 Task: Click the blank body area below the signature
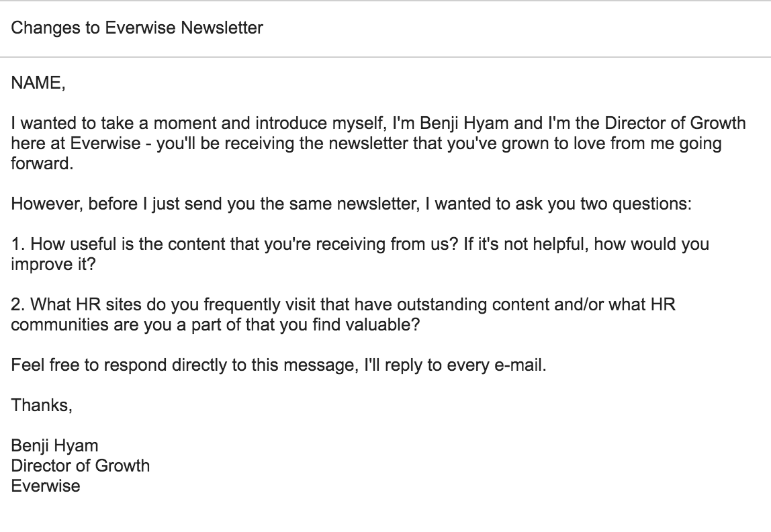click(x=385, y=514)
